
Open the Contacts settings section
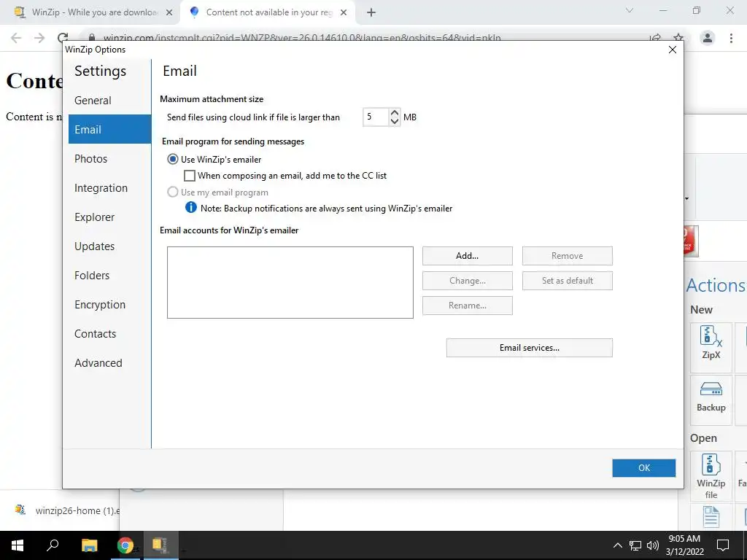pos(109,333)
